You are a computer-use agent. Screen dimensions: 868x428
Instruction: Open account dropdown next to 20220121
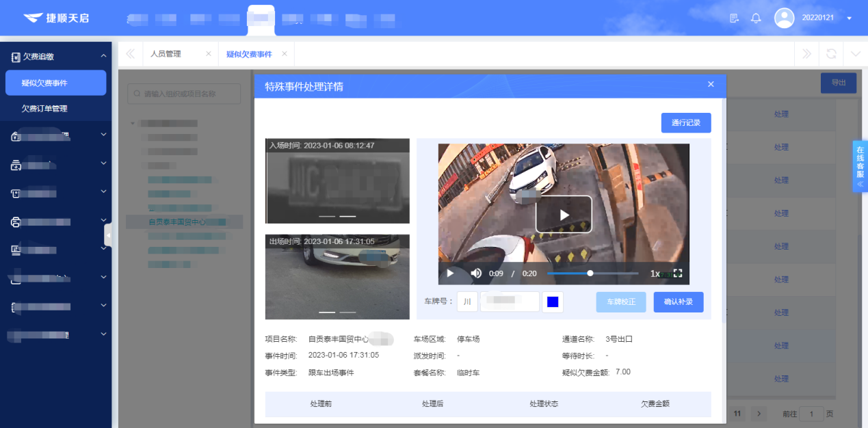[849, 18]
